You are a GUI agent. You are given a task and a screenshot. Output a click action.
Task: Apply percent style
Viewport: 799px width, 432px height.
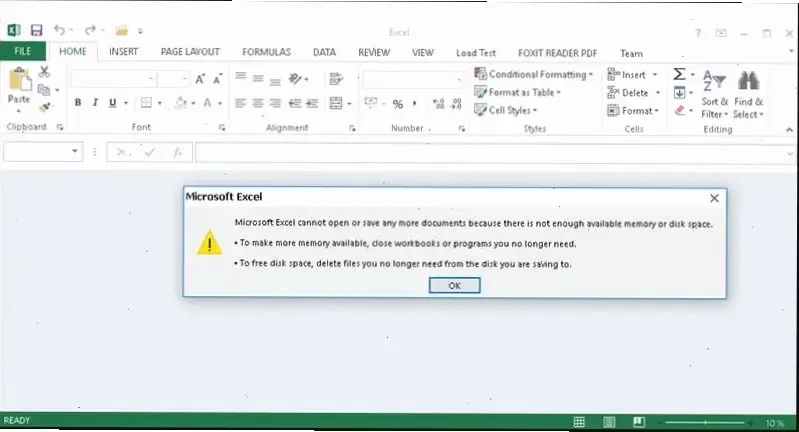(x=398, y=104)
